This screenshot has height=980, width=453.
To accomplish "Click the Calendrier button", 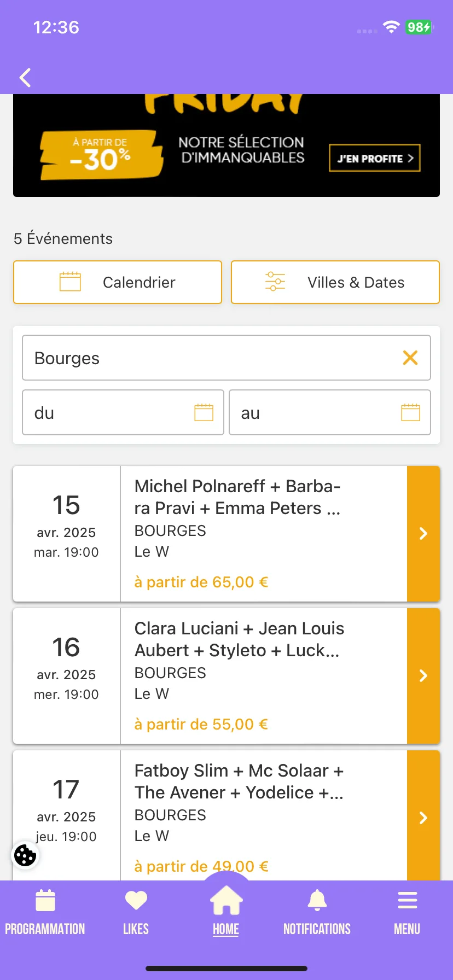I will pyautogui.click(x=118, y=282).
